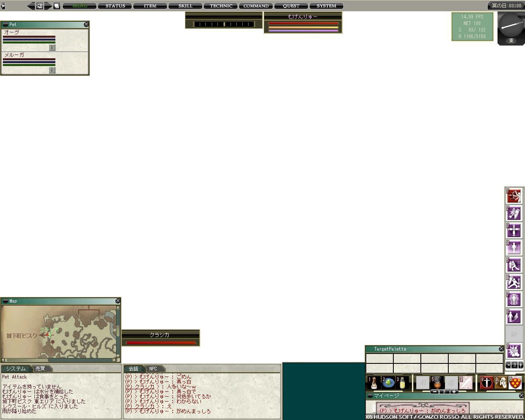Collapse the Pet window with its minus toggle
Screen dimensions: 525x420
coord(5,25)
